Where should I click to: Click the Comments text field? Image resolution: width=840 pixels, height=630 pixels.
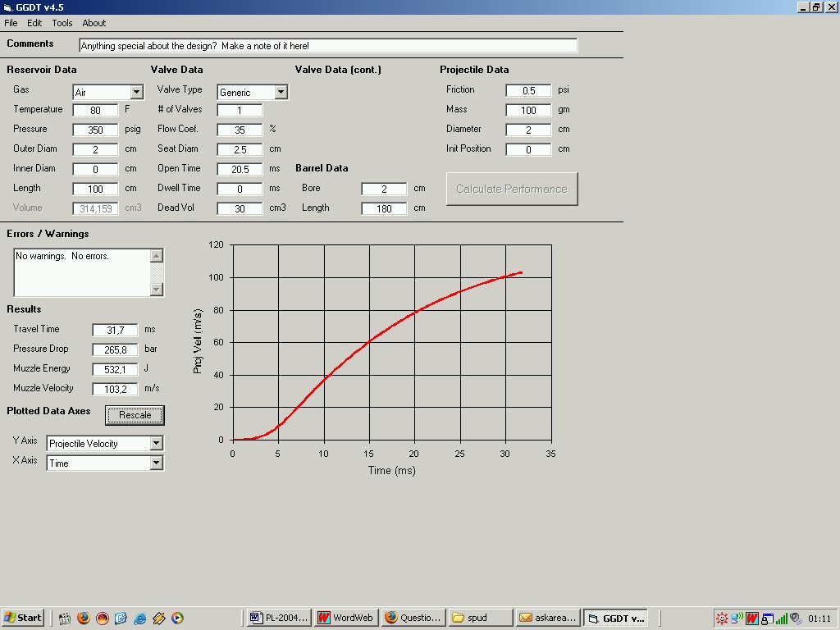pos(328,46)
